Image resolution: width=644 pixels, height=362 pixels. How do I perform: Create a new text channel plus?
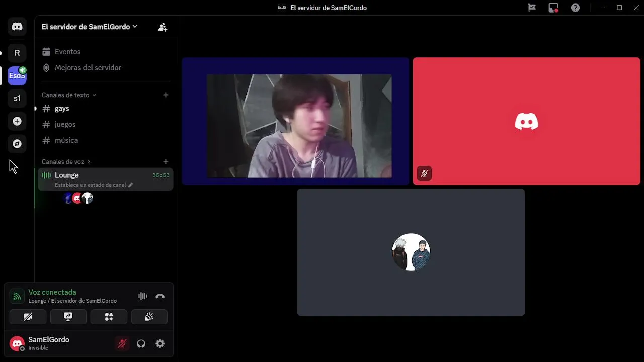pos(166,95)
